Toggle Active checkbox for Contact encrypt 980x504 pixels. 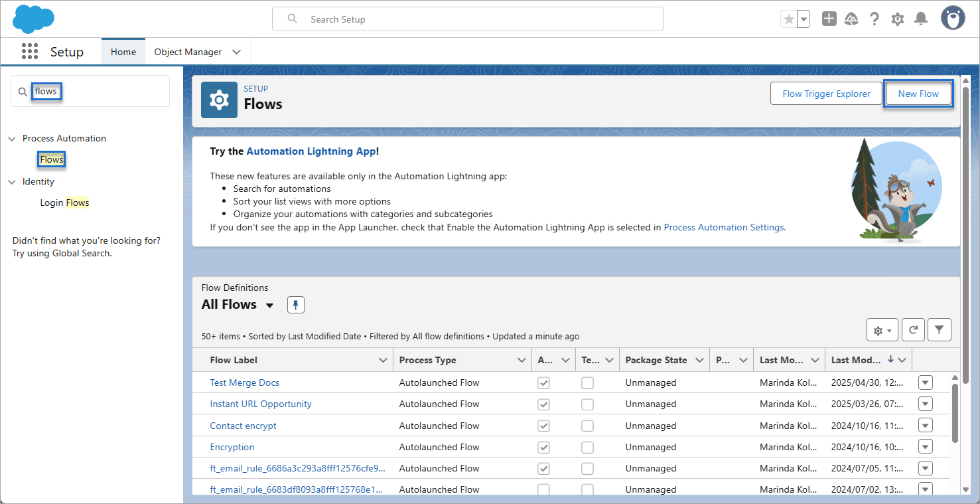point(543,426)
